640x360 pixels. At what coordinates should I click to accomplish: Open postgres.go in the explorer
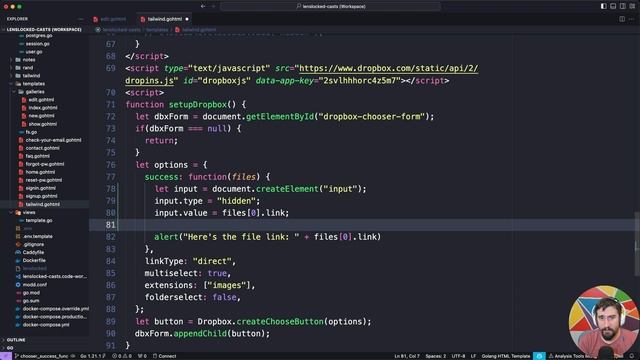tap(38, 36)
